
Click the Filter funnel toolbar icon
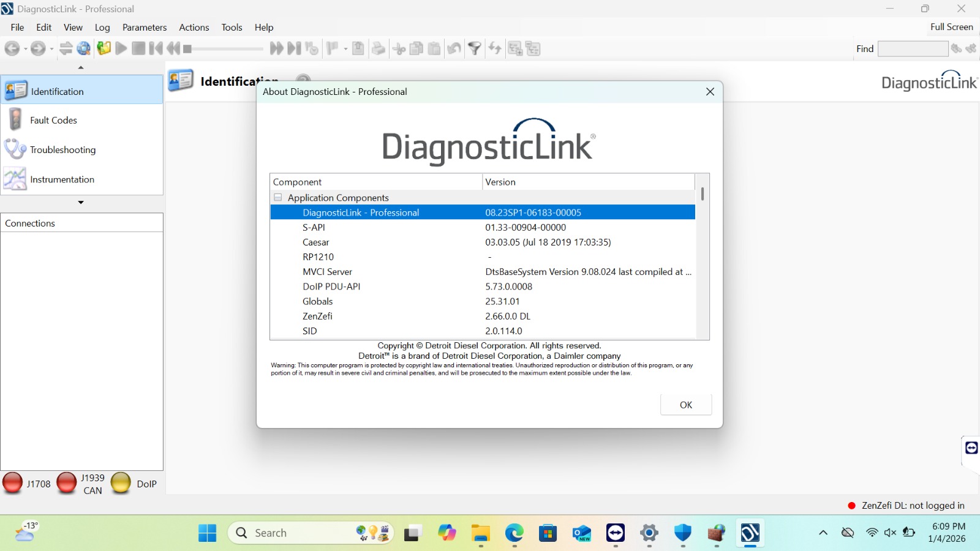pyautogui.click(x=475, y=48)
